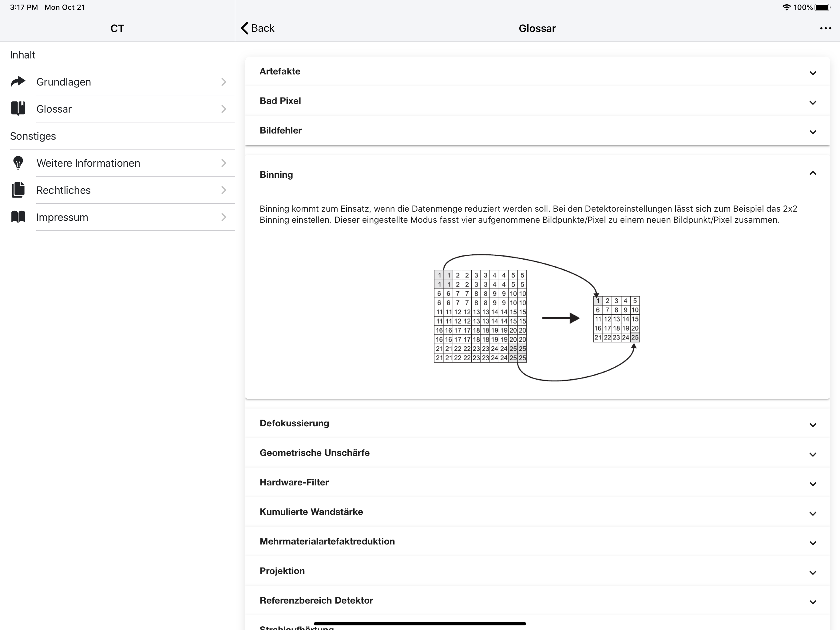Click the Weitere Informationen row chevron

pyautogui.click(x=224, y=163)
